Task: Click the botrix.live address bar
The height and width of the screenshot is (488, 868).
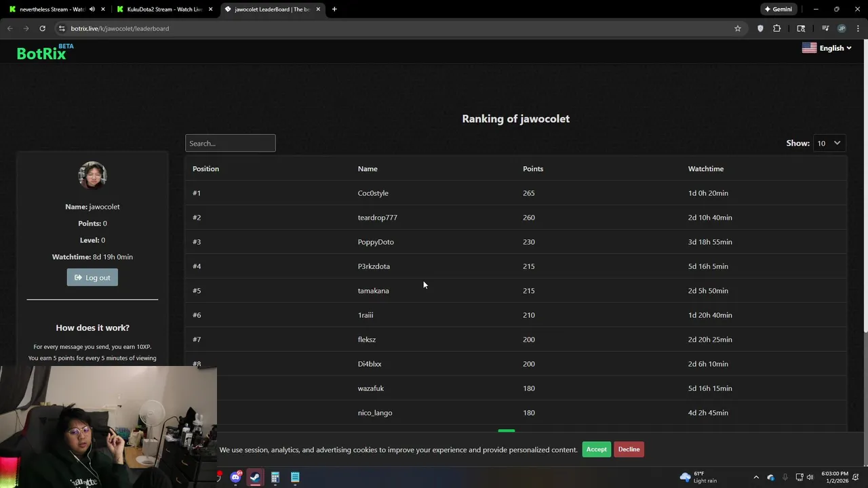Action: click(393, 28)
